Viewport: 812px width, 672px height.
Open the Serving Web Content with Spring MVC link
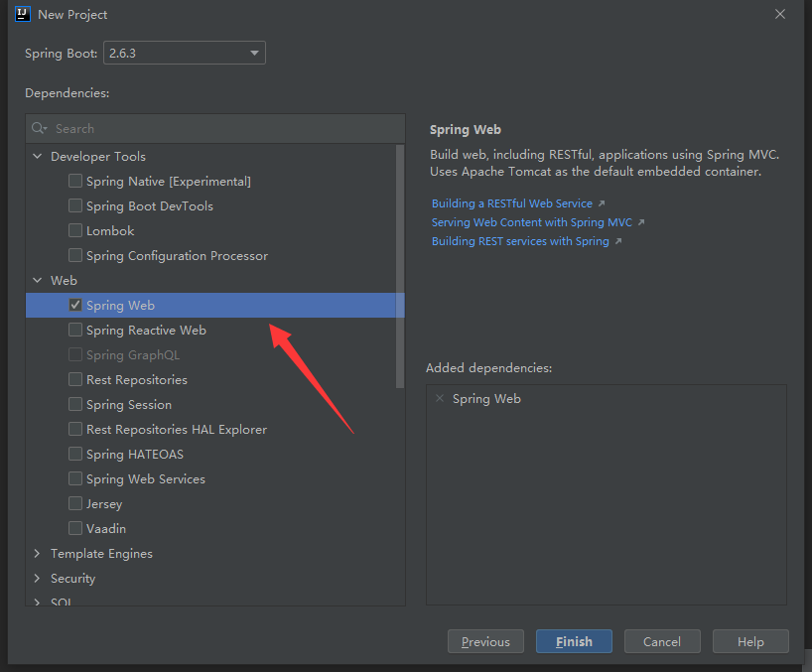pyautogui.click(x=531, y=222)
